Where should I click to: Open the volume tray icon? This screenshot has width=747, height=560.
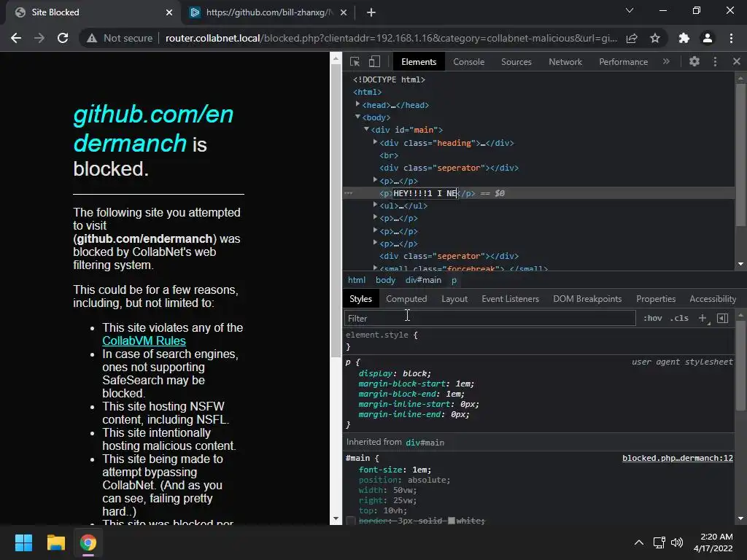[676, 542]
